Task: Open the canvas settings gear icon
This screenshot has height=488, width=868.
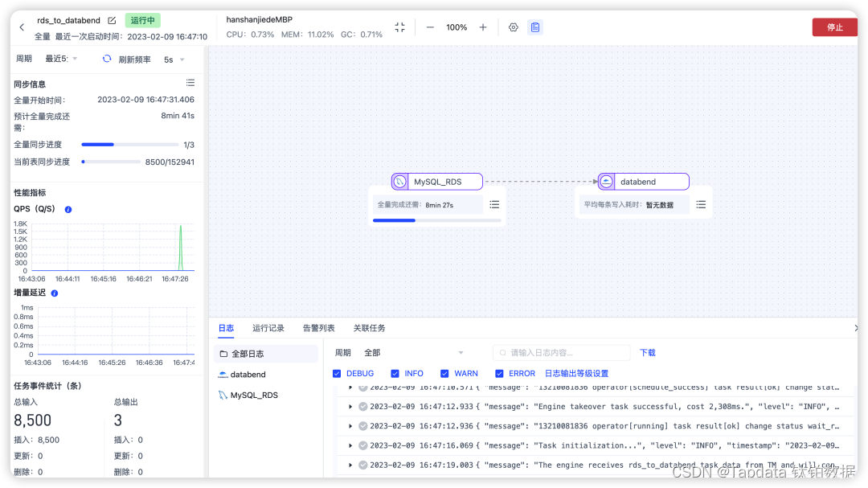Action: 513,27
